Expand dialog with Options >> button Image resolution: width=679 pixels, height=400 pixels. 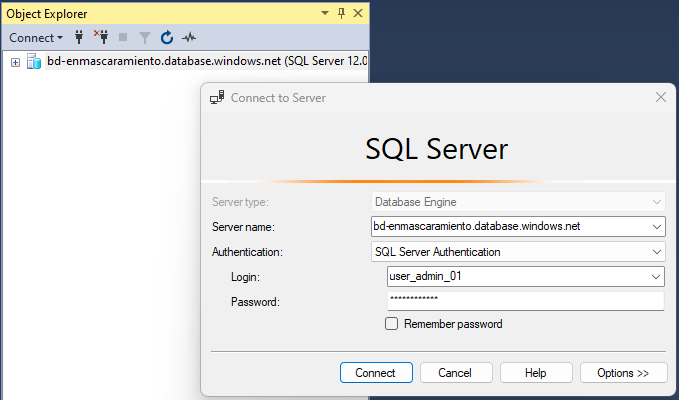click(x=624, y=373)
